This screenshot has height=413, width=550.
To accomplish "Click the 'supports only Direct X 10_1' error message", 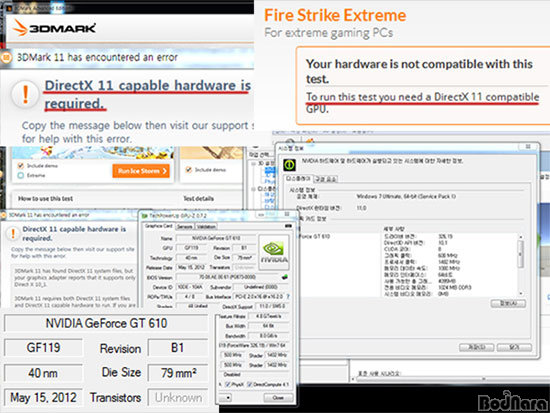I will pos(75,278).
